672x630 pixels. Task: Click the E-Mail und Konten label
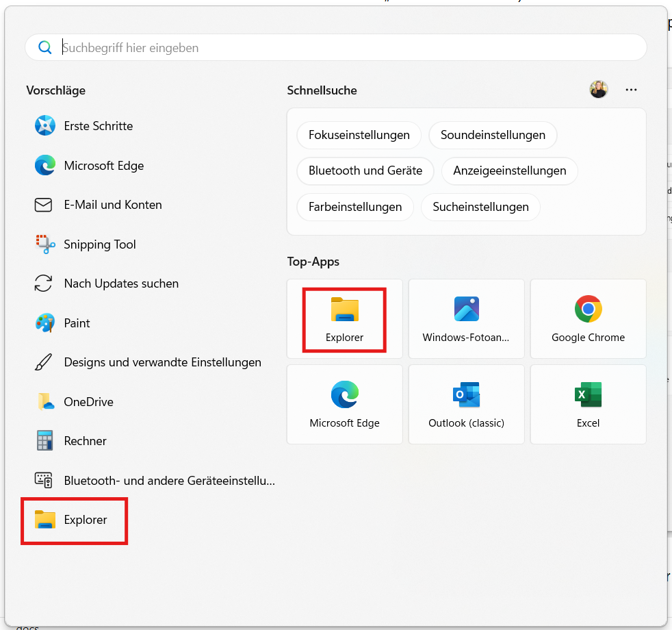pyautogui.click(x=113, y=205)
